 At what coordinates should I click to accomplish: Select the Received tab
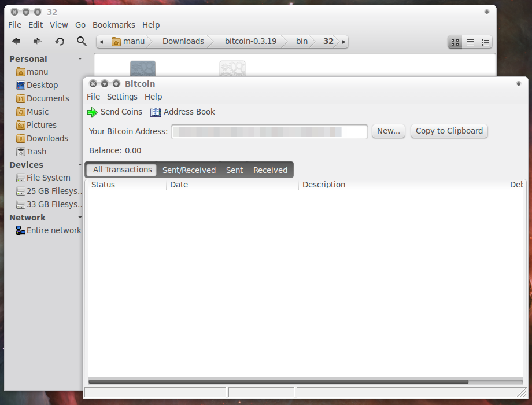(x=271, y=170)
